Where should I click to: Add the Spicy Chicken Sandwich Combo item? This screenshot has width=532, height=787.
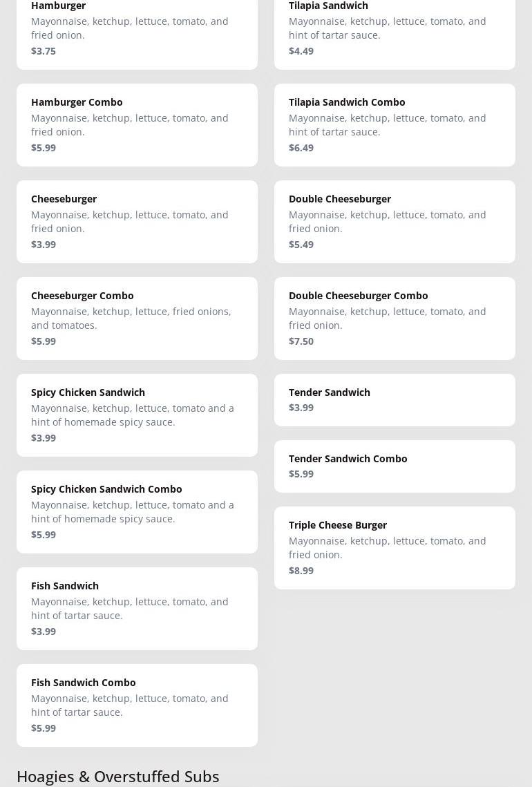[137, 511]
